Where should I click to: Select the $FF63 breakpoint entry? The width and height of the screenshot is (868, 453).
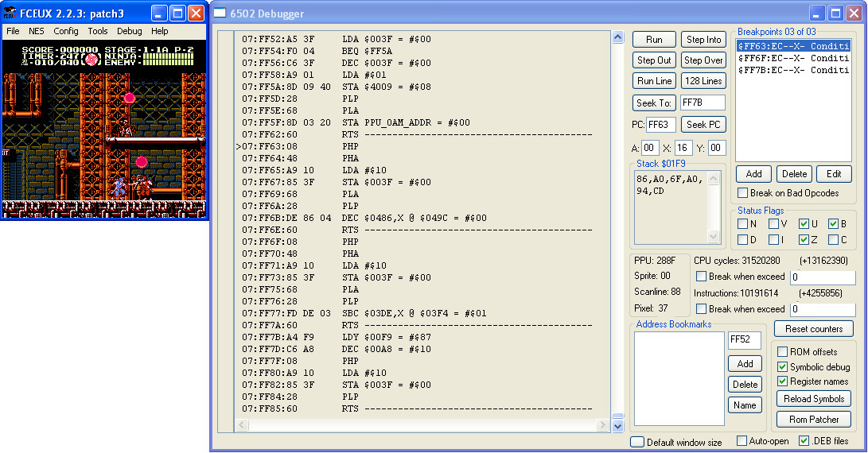coord(793,46)
